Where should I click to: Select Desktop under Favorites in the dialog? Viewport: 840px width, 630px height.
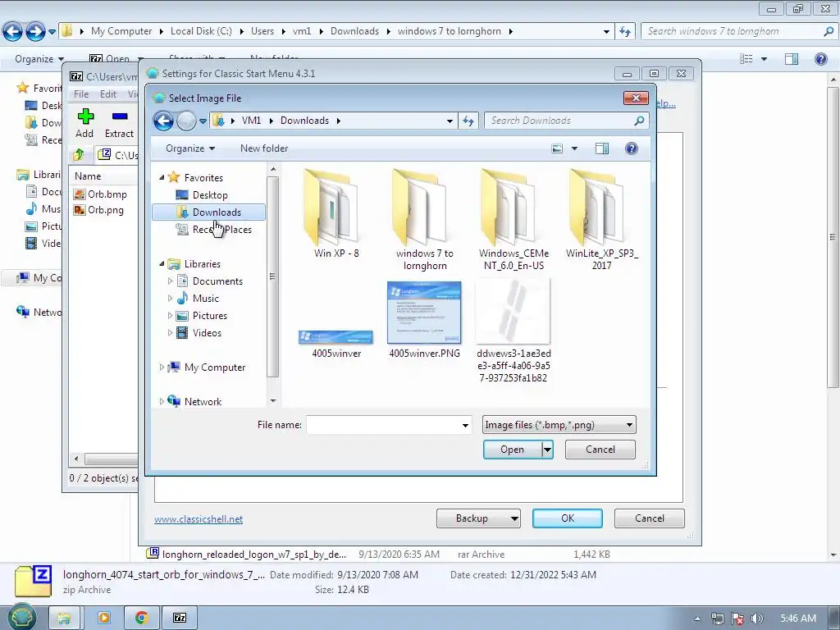[x=209, y=195]
